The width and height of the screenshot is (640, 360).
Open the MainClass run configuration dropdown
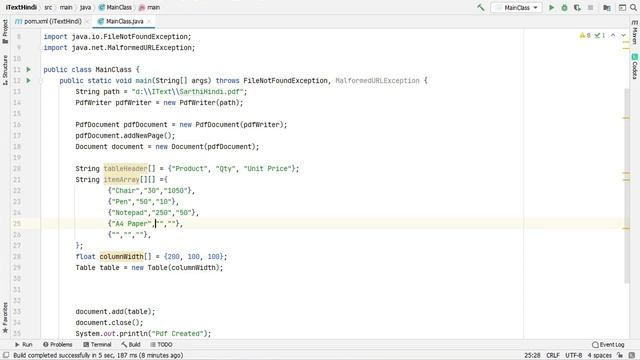tap(516, 7)
